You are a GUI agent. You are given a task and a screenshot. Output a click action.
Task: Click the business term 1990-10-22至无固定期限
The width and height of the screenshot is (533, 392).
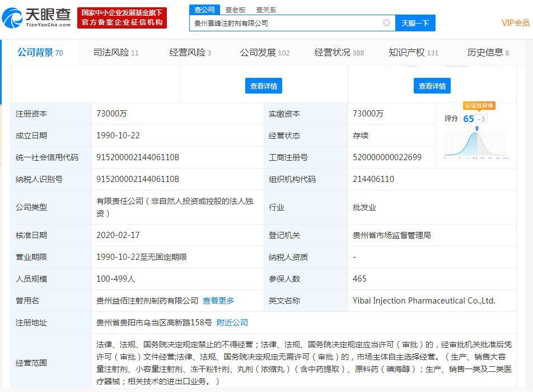[142, 257]
